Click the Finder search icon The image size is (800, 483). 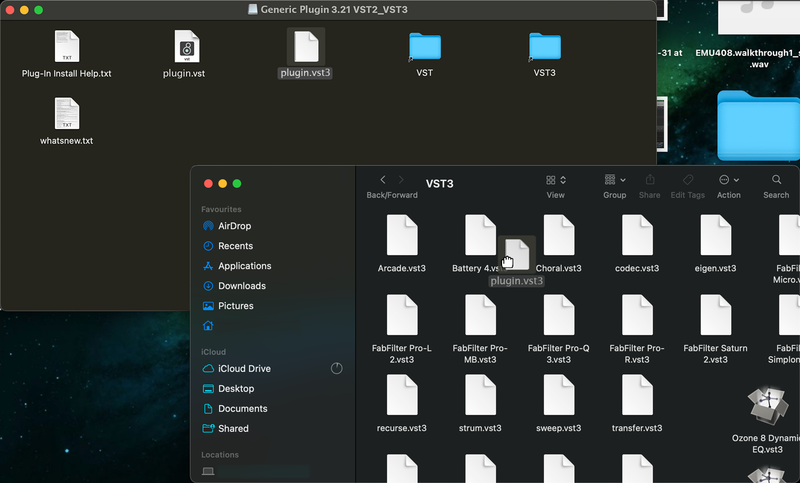tap(776, 180)
